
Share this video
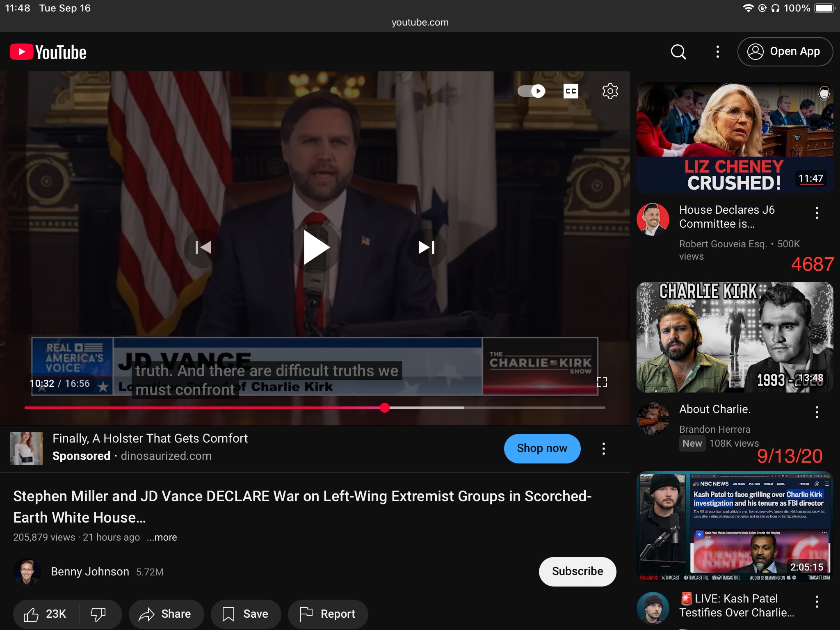pyautogui.click(x=166, y=614)
